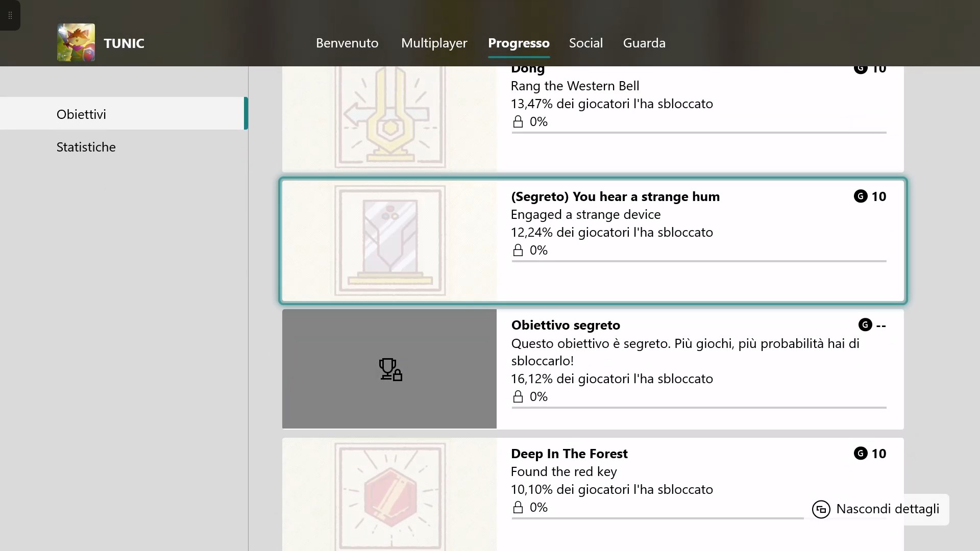
Task: Click the drag handle at top-left corner
Action: (x=10, y=15)
